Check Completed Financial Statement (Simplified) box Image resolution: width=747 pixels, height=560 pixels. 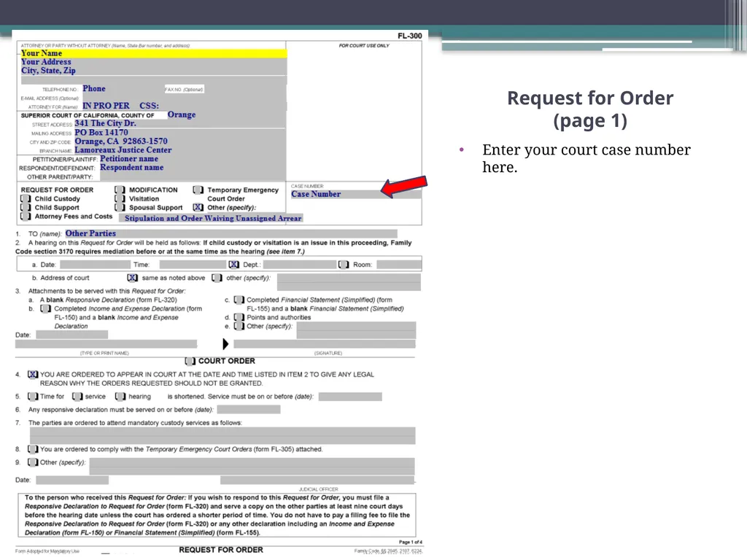point(239,300)
